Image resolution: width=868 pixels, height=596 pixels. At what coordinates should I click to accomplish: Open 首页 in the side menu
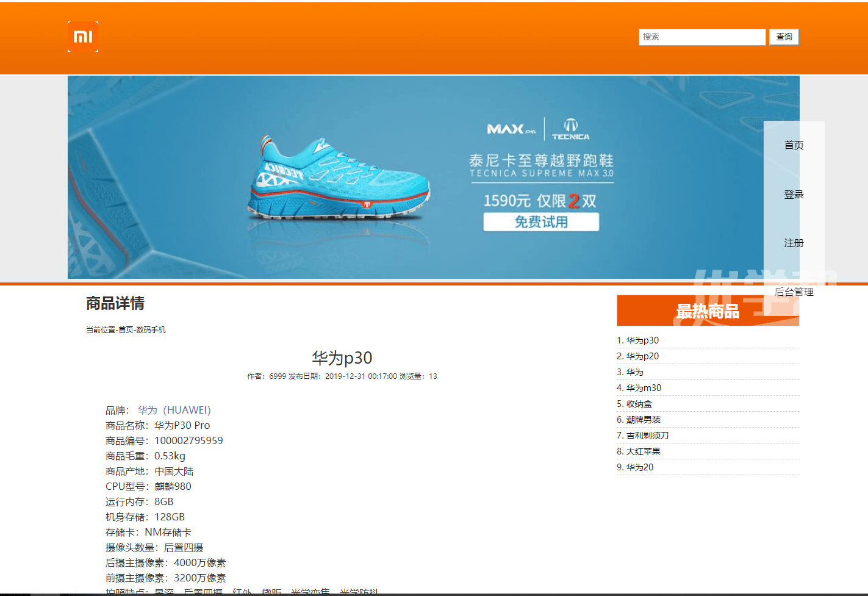(x=794, y=145)
